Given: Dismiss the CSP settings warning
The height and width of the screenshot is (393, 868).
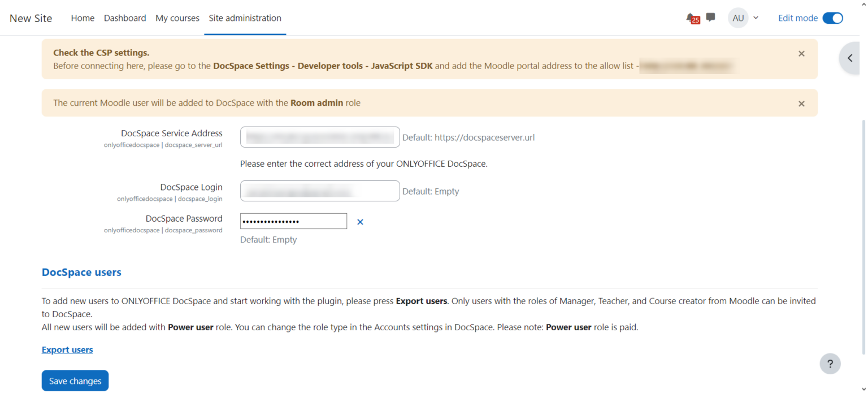Looking at the screenshot, I should coord(801,54).
